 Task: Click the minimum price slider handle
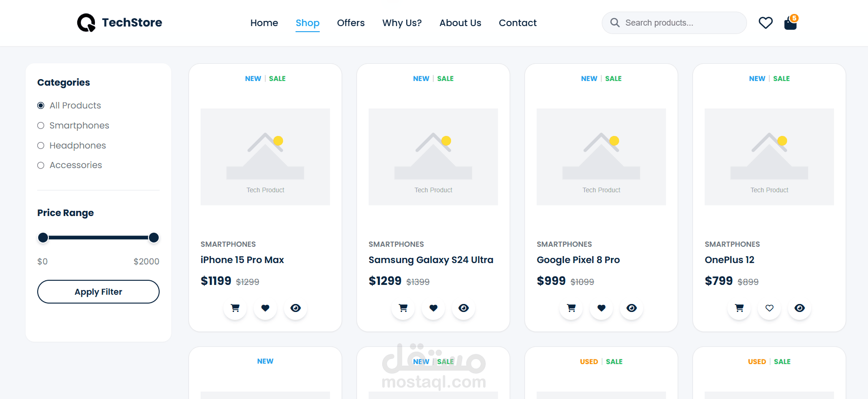coord(43,238)
